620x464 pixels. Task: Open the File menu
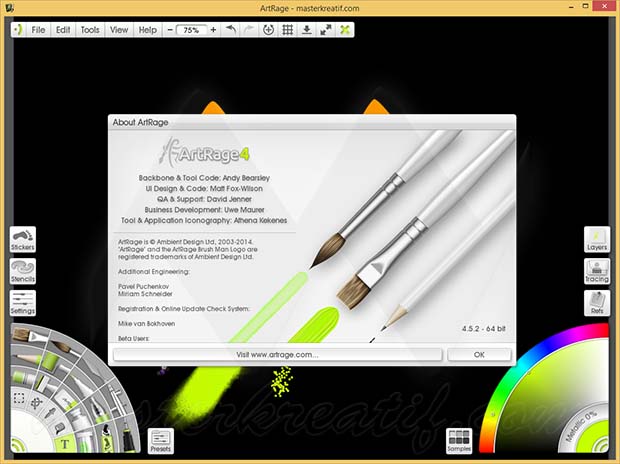pyautogui.click(x=38, y=30)
